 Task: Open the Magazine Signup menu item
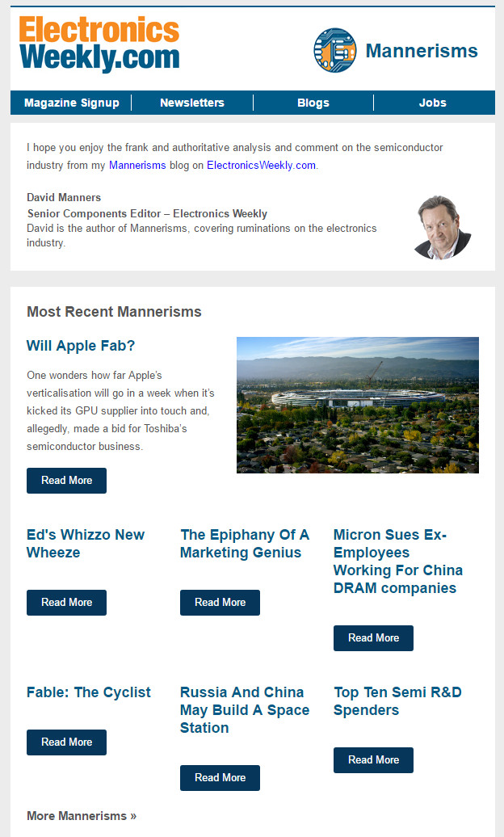(72, 103)
